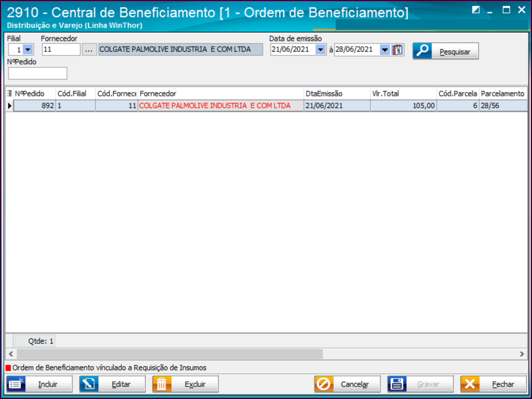
Task: Open grid column selector icon
Action: 10,94
